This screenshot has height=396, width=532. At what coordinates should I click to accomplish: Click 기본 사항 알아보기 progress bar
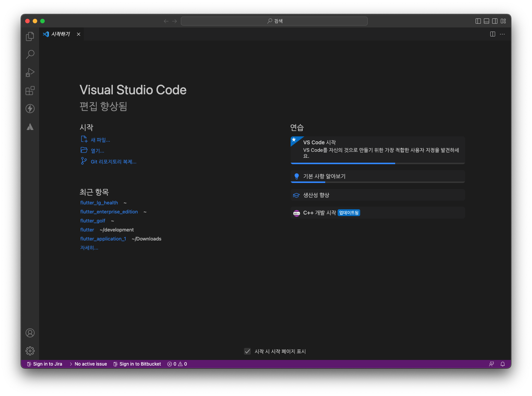coord(378,182)
